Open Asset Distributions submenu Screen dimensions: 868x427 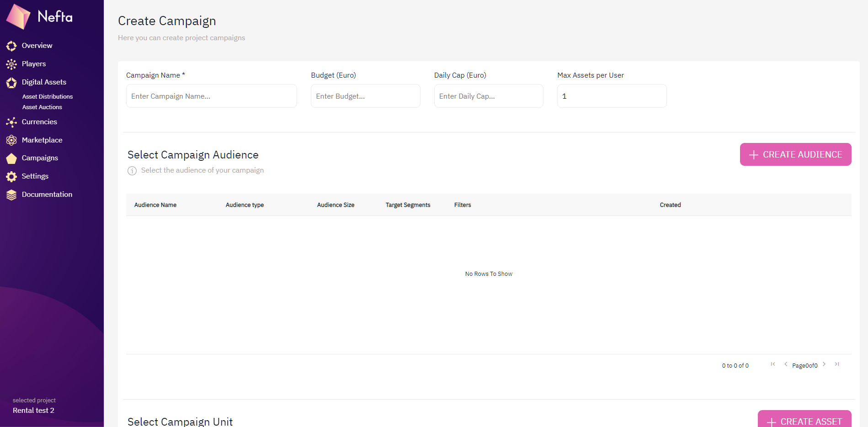[48, 97]
